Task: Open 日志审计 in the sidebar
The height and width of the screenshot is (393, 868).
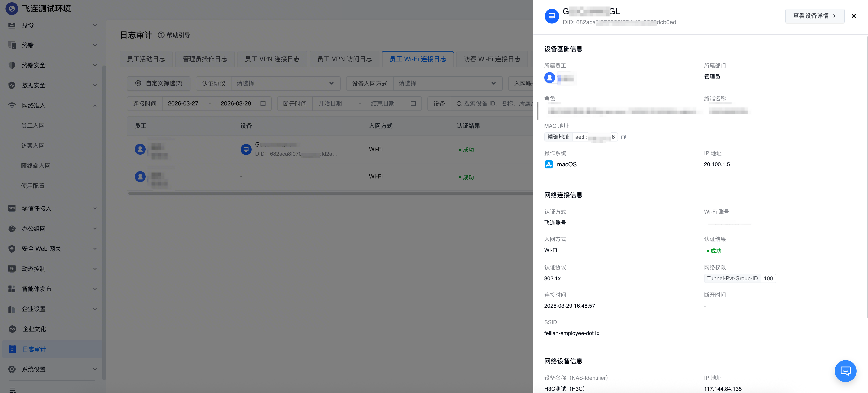Action: [52, 349]
